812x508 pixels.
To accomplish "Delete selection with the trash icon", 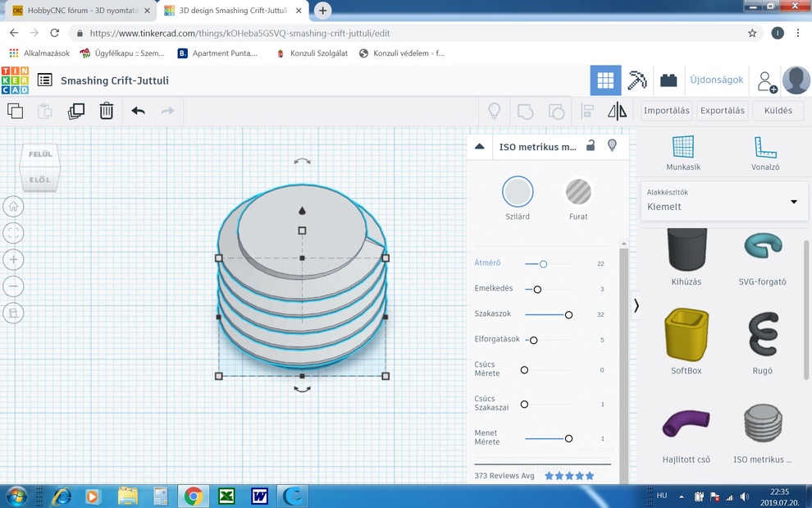I will click(107, 111).
